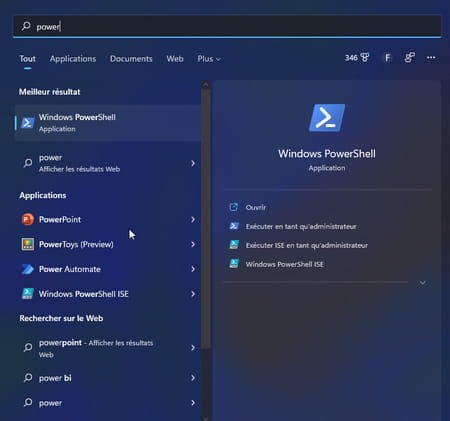
Task: Expand the PowerToys result chevron
Action: click(193, 244)
